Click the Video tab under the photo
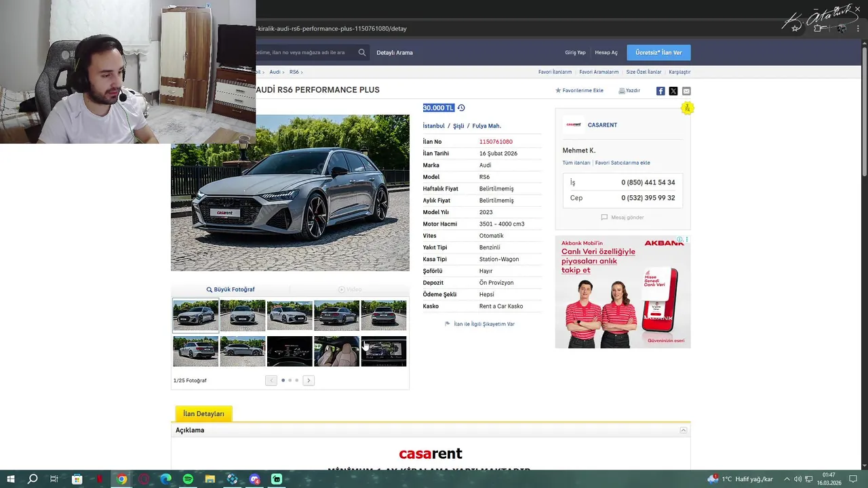Image resolution: width=868 pixels, height=488 pixels. coord(350,289)
